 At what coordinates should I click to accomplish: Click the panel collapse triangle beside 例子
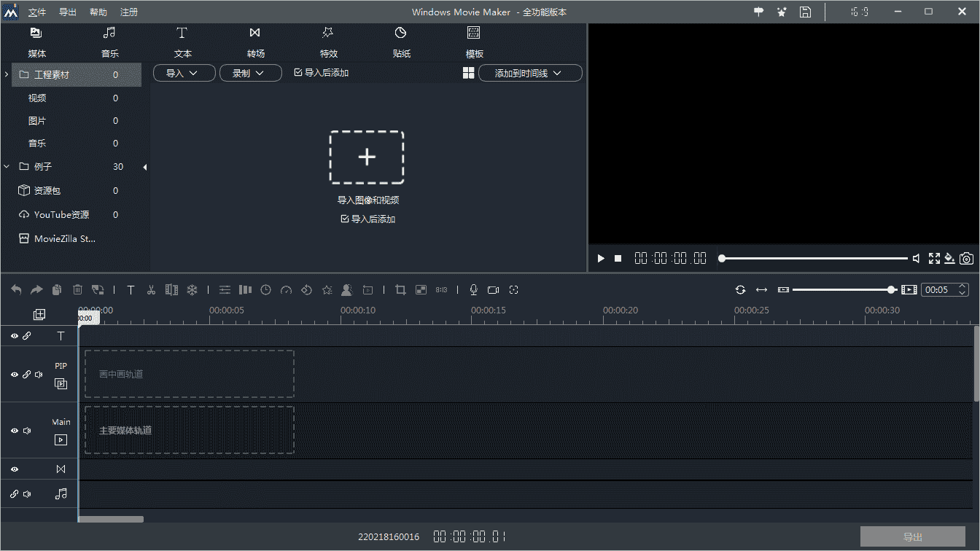coord(145,167)
